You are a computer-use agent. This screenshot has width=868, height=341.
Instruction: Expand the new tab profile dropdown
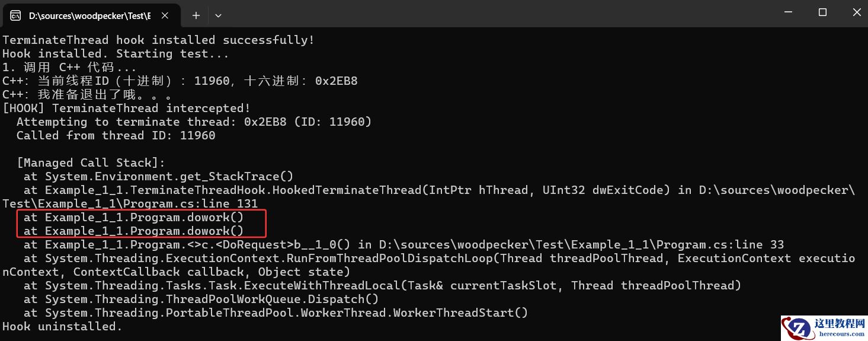[218, 15]
